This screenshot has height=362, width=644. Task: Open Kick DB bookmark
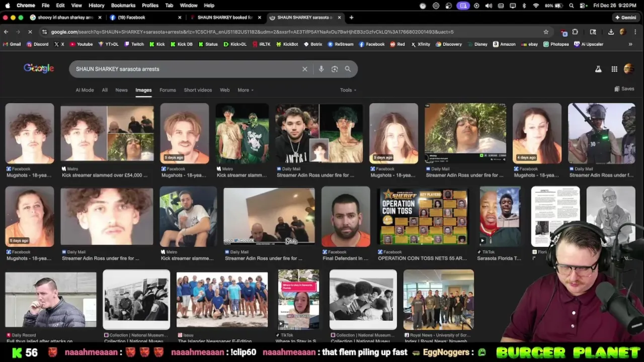click(181, 44)
